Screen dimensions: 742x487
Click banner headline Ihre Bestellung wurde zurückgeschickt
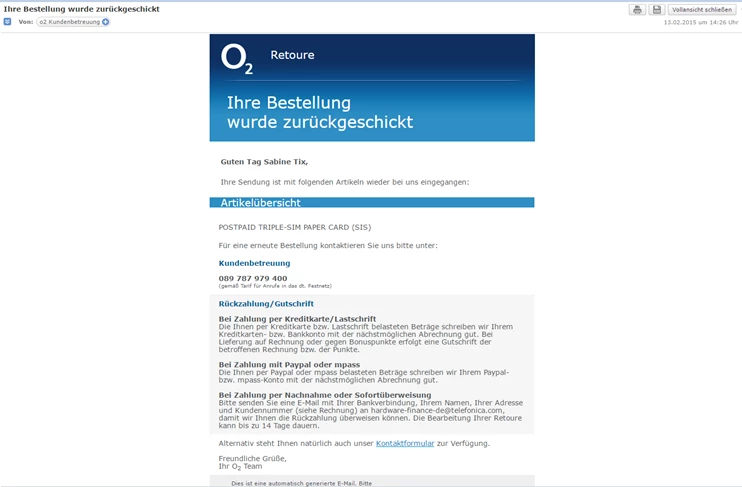pyautogui.click(x=320, y=113)
